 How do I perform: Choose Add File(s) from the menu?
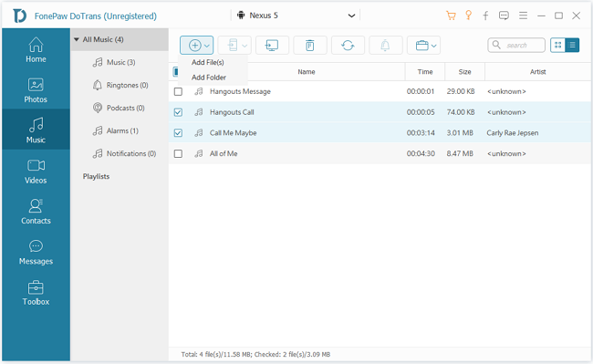[x=208, y=62]
